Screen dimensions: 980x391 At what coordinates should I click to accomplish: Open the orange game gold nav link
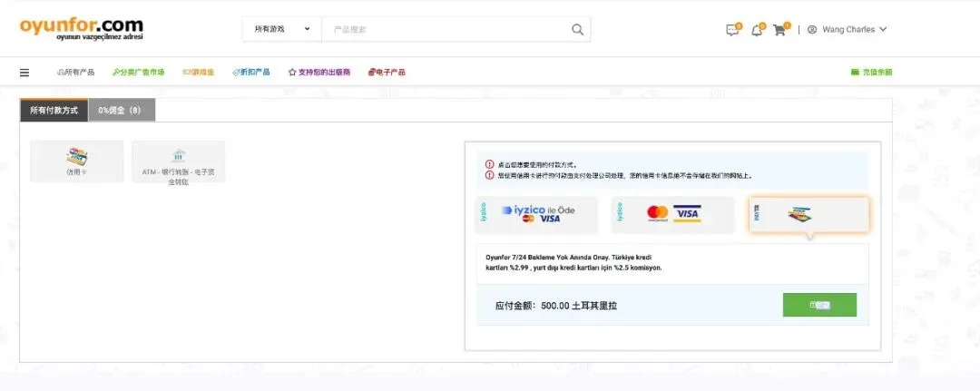click(198, 73)
